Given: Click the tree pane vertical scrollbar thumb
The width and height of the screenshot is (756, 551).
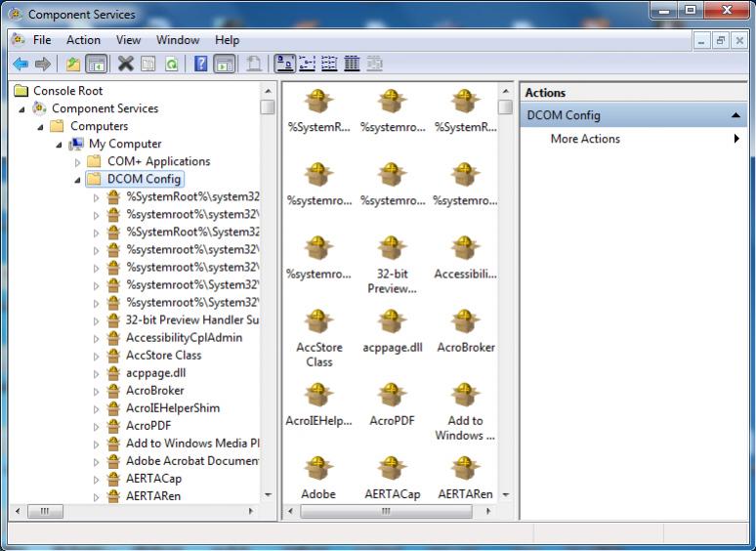Looking at the screenshot, I should tap(268, 106).
